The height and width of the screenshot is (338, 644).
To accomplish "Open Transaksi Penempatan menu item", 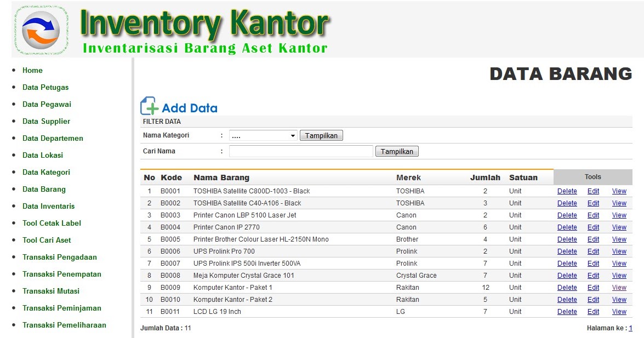I will [x=62, y=274].
